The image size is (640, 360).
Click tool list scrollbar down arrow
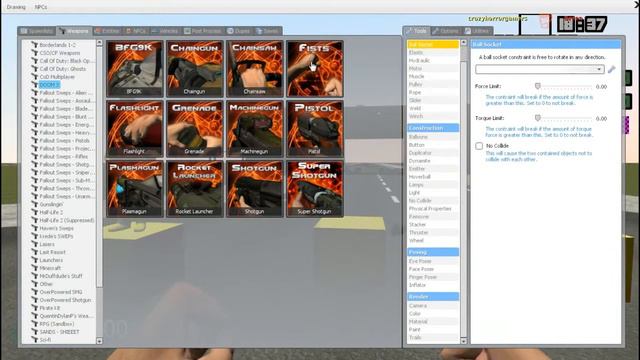point(463,340)
